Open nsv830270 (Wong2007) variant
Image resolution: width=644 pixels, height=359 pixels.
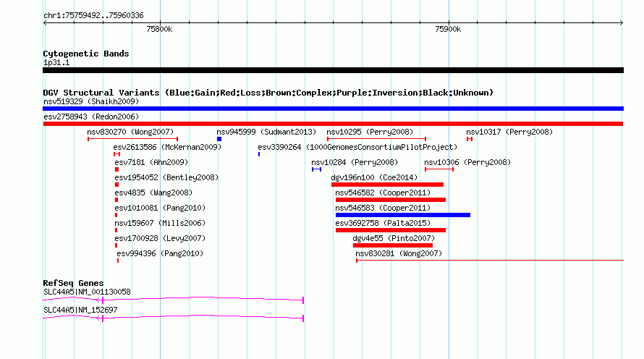pyautogui.click(x=130, y=132)
